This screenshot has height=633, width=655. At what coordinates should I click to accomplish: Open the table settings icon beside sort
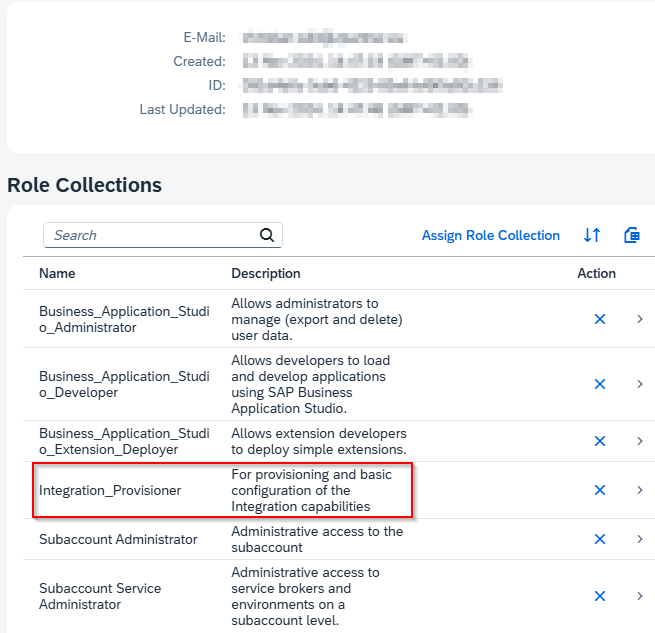[631, 235]
